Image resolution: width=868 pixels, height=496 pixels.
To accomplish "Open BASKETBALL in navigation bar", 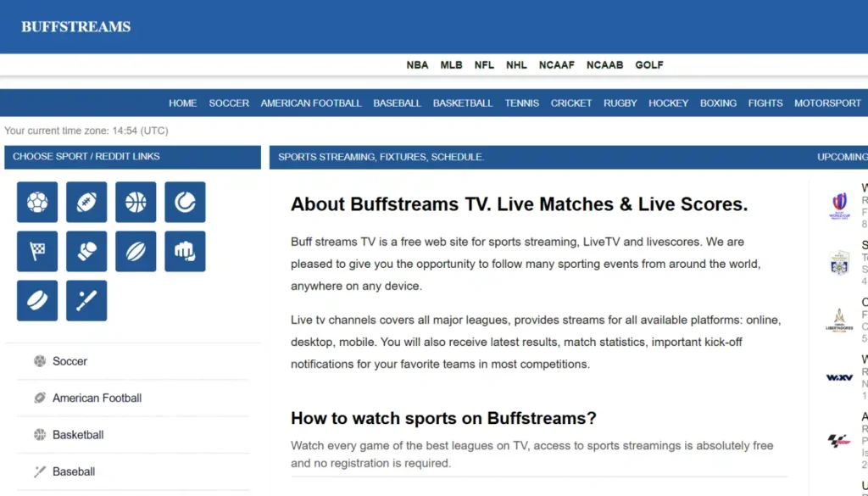I will pos(463,103).
